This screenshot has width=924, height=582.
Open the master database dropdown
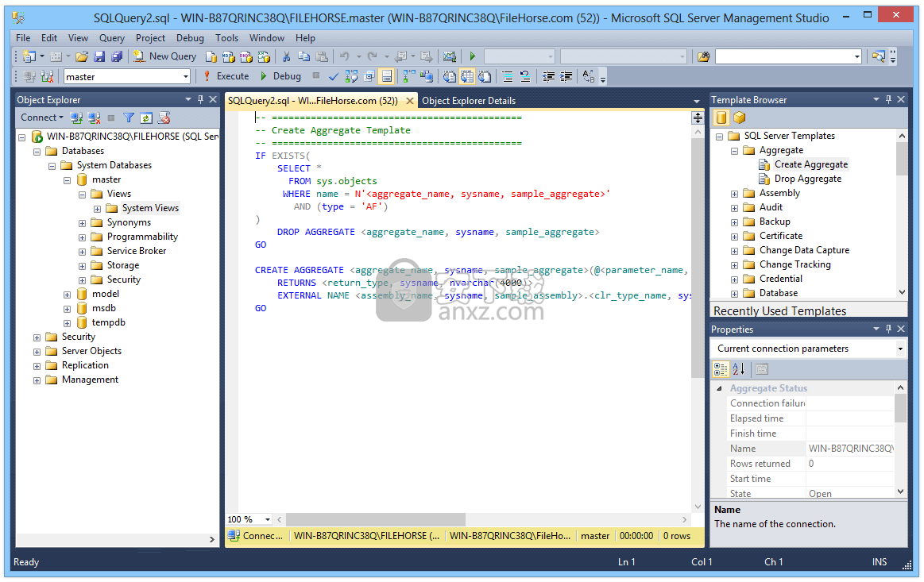[x=186, y=76]
